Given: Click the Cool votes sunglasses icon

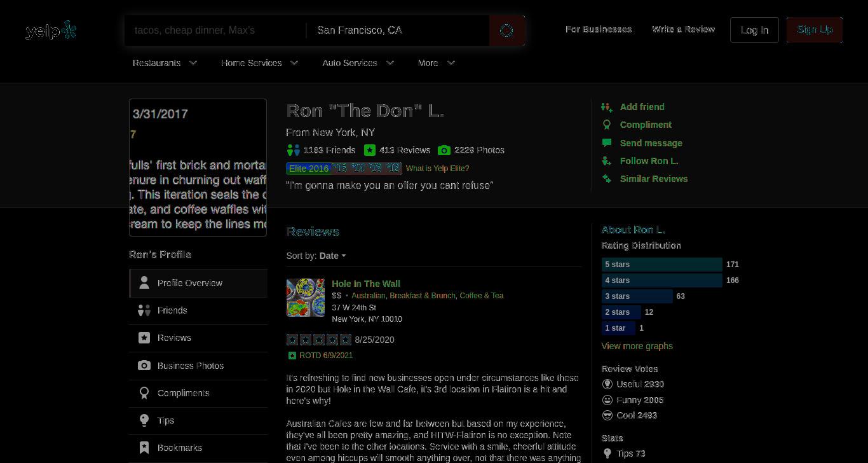Looking at the screenshot, I should point(607,415).
